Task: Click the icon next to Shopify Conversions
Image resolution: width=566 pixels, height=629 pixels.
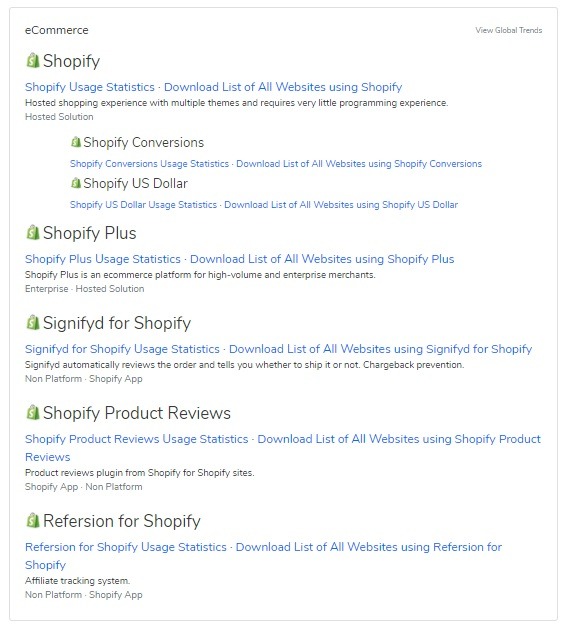Action: (75, 142)
